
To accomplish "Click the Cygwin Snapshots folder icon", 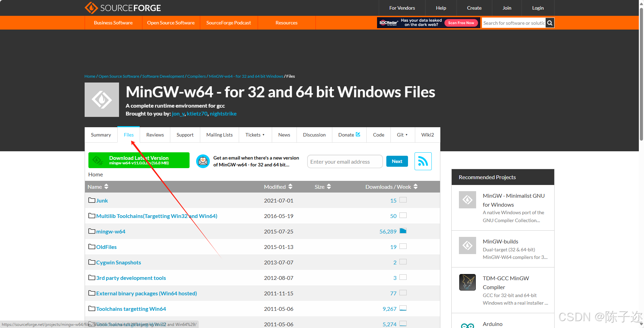I will 92,262.
